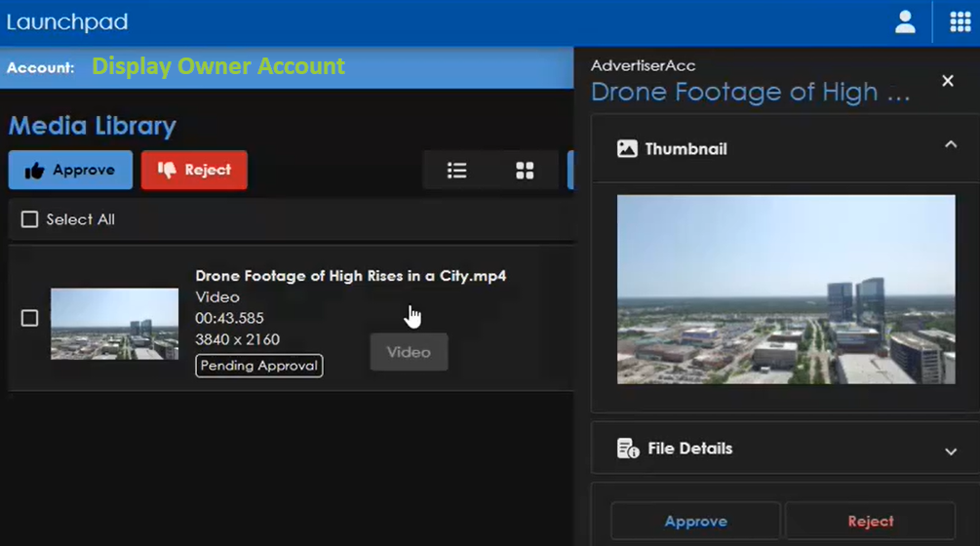Tick the checkbox beside the Drone Footage video
Screen dimensions: 980x546
point(30,318)
